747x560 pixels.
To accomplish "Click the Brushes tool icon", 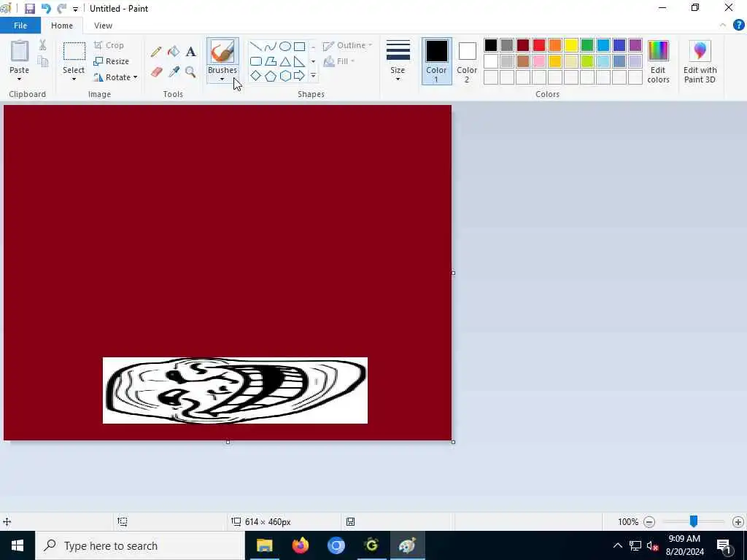I will tap(222, 52).
